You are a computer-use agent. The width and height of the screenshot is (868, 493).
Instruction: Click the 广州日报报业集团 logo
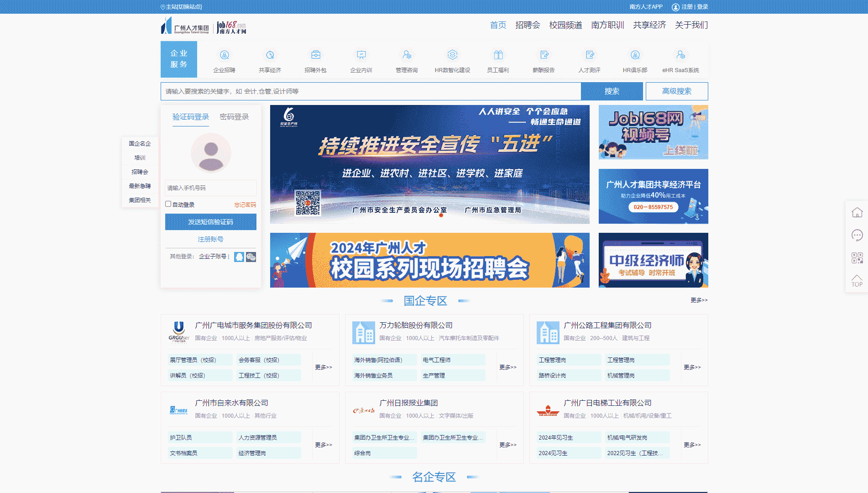click(x=364, y=410)
